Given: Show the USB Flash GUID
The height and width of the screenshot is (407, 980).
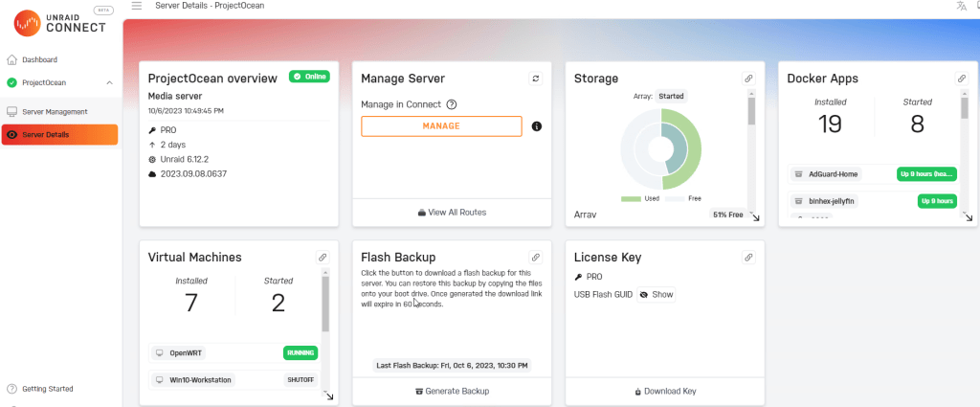Looking at the screenshot, I should click(x=657, y=295).
